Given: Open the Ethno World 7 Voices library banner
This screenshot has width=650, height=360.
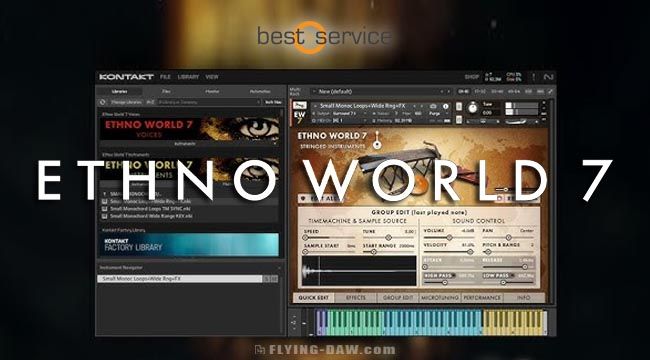Looking at the screenshot, I should [189, 129].
